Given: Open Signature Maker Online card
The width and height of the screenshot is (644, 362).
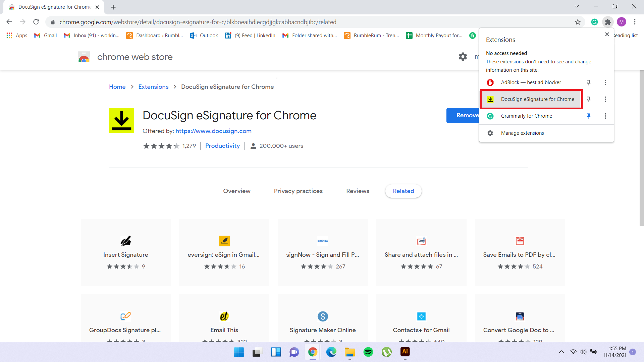Looking at the screenshot, I should tap(323, 318).
